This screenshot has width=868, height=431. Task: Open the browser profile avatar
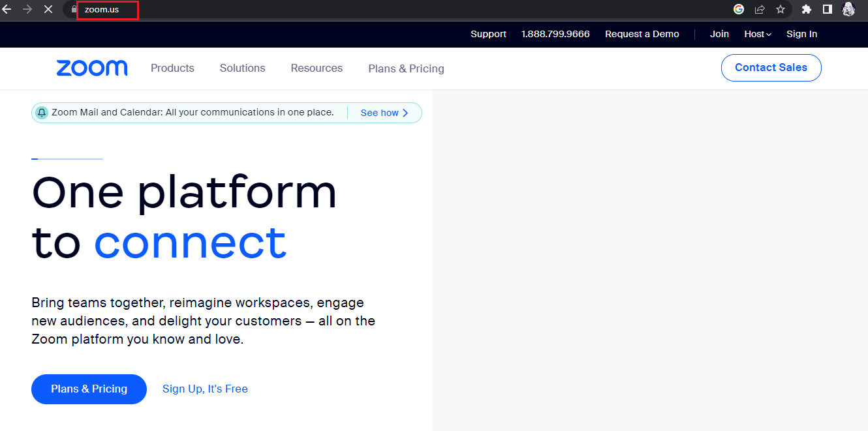pos(848,9)
